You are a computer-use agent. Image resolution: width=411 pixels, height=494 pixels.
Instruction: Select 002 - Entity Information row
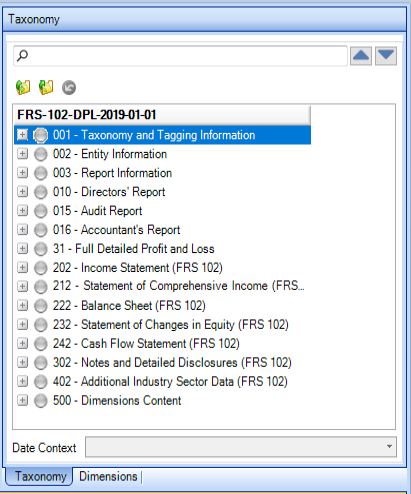(110, 154)
